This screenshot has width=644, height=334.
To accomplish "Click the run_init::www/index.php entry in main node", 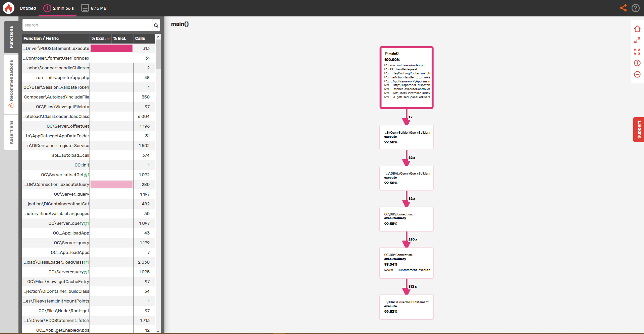I will 408,65.
